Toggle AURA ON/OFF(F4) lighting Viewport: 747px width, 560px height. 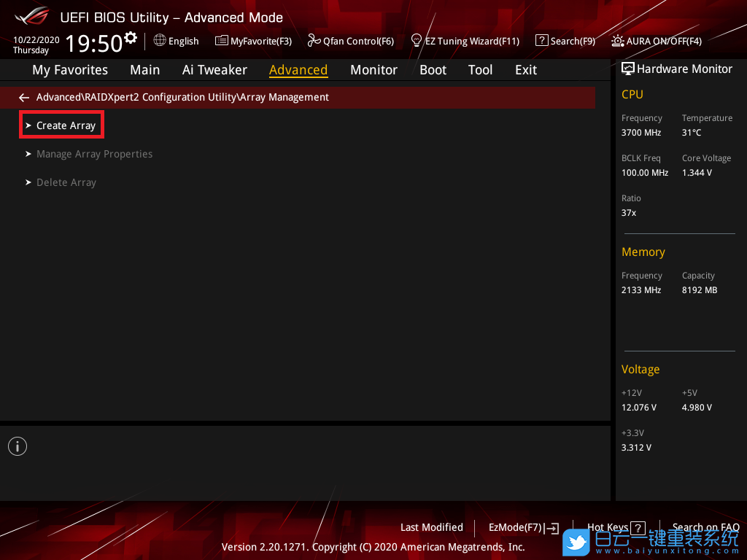pos(657,41)
